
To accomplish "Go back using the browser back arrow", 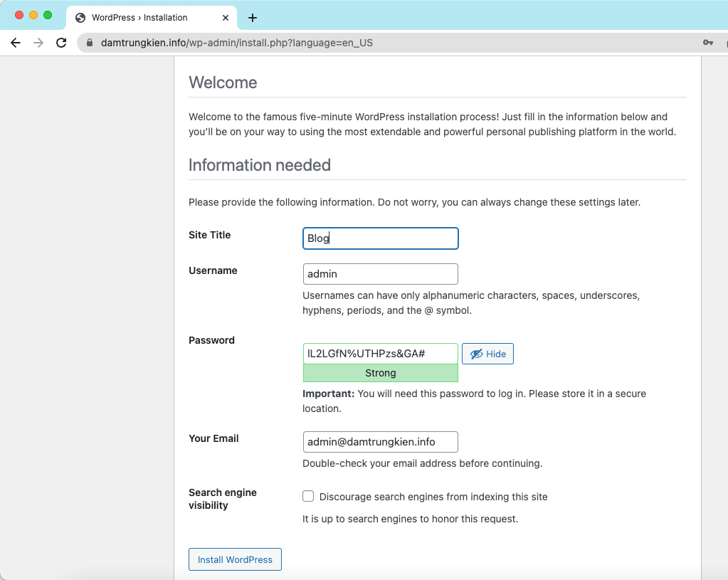I will pos(16,43).
